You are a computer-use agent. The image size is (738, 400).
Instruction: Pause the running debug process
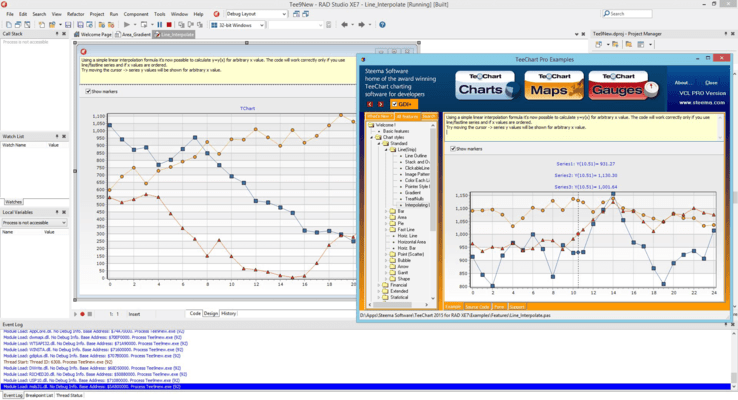(160, 24)
